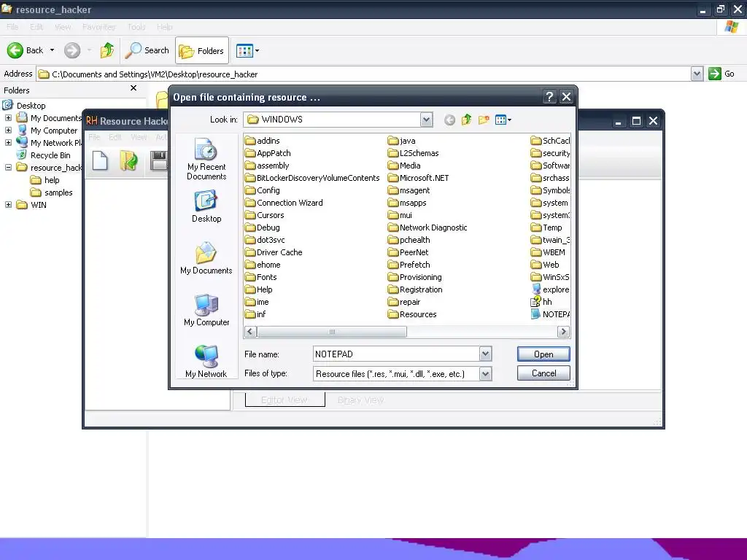
Task: Expand WIN folder tree node
Action: tap(8, 205)
